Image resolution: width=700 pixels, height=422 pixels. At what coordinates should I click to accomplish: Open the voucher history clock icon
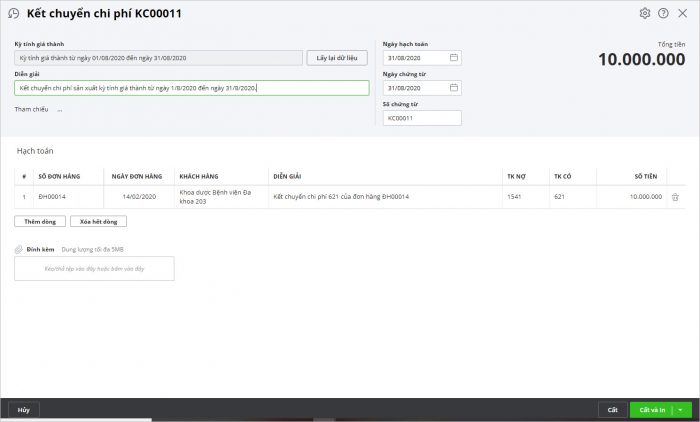13,13
